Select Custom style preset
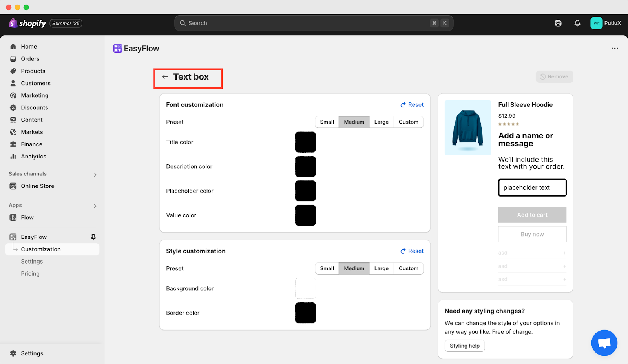The height and width of the screenshot is (364, 628). 409,268
